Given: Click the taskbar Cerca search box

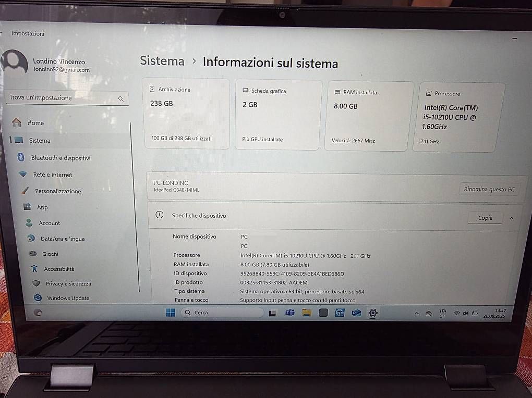Looking at the screenshot, I should [x=222, y=312].
